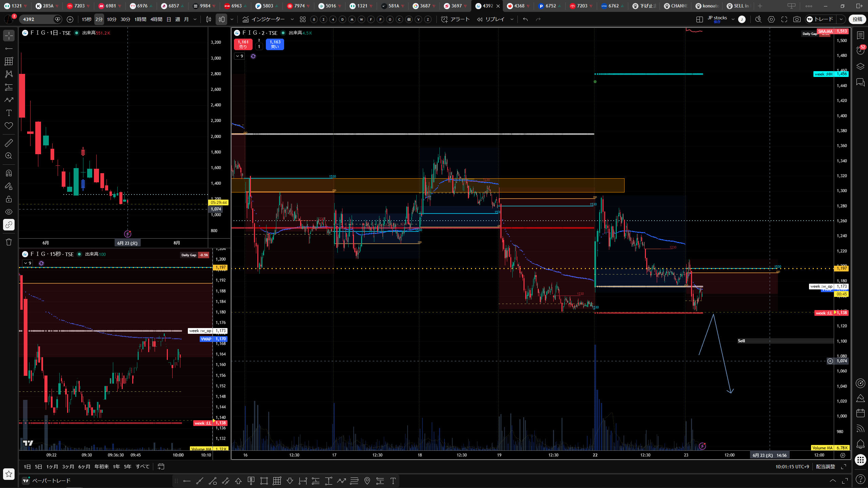Image resolution: width=868 pixels, height=488 pixels.
Task: Click the symbol search field showing 4392
Action: pyautogui.click(x=37, y=19)
